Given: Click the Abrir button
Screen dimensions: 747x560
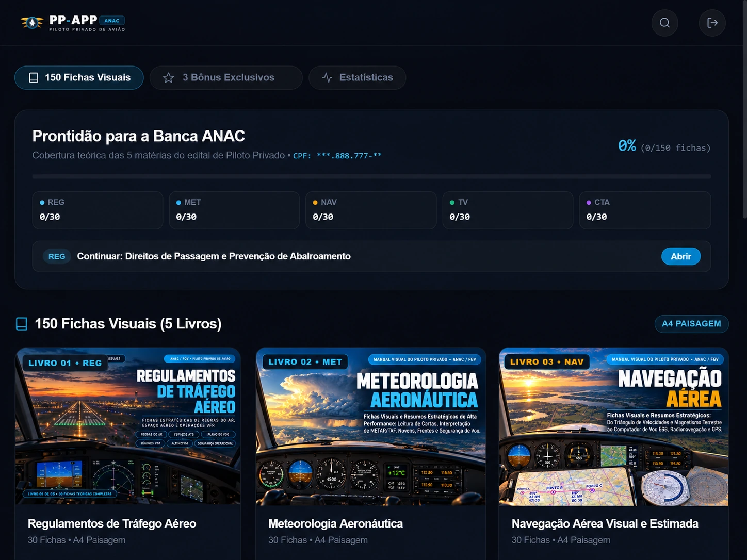Looking at the screenshot, I should click(681, 256).
